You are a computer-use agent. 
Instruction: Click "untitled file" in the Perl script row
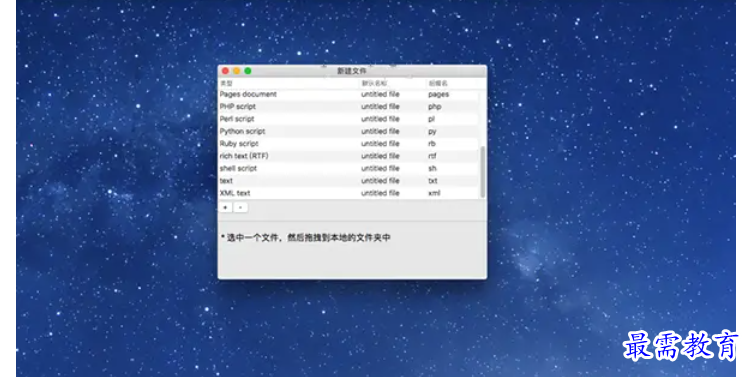380,119
